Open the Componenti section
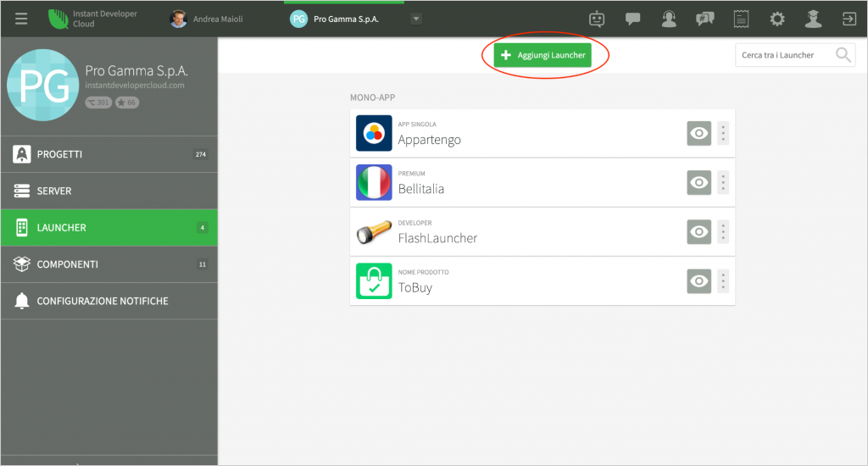The height and width of the screenshot is (466, 868). 109,264
